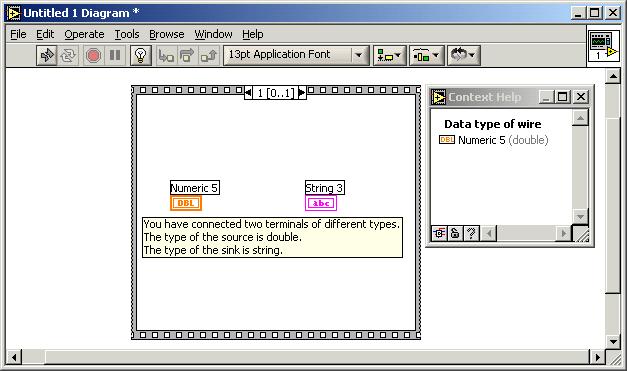Click the Numeric 5 label
The width and height of the screenshot is (627, 371).
[195, 187]
